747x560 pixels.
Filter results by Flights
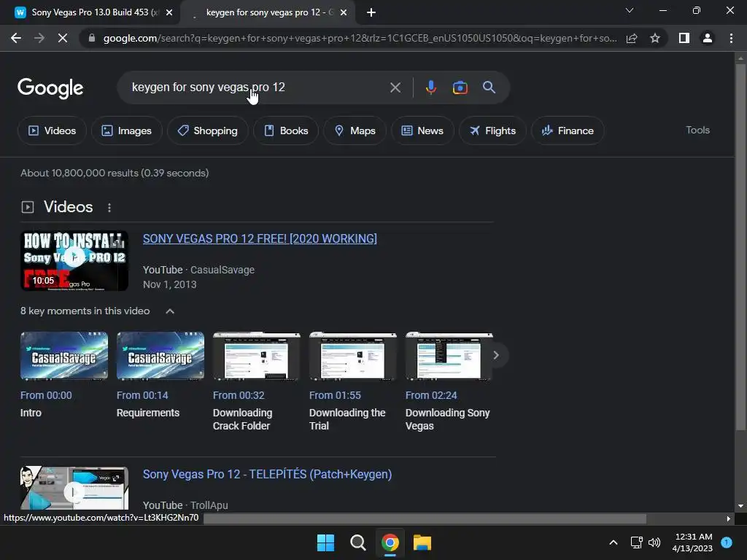coord(492,131)
